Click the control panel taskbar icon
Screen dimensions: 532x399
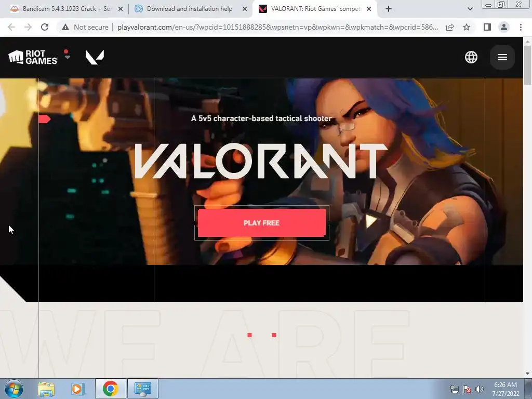[142, 389]
